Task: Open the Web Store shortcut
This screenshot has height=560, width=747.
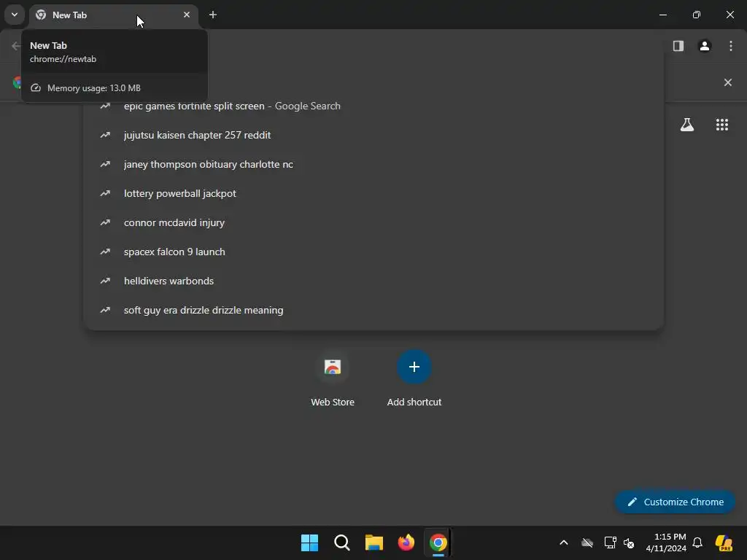Action: 333,378
